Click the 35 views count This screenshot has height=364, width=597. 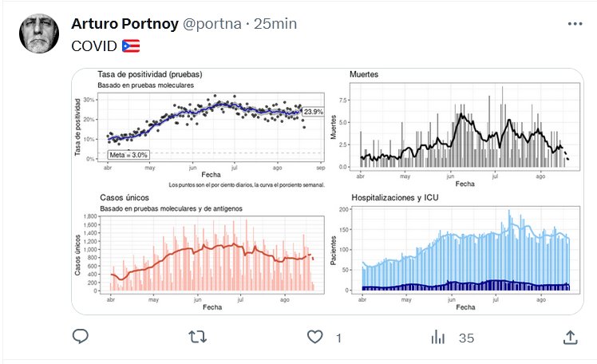466,338
